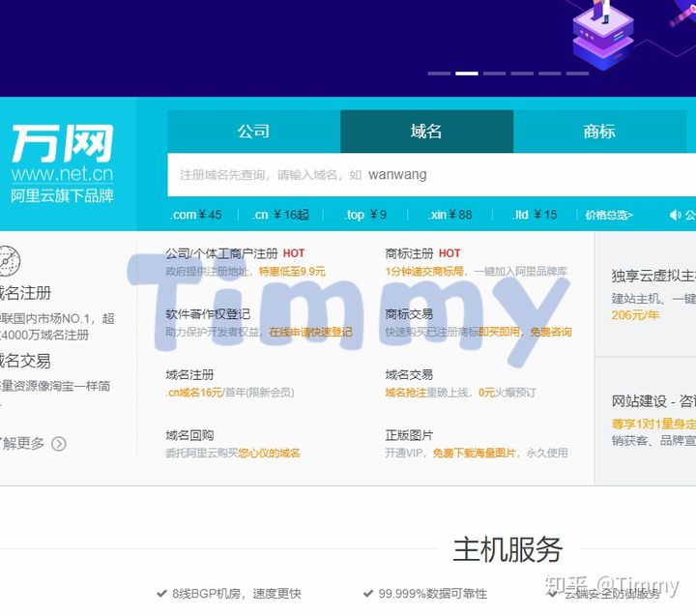This screenshot has height=616, width=696.
Task: Open the 正版图片 link
Action: pyautogui.click(x=409, y=435)
